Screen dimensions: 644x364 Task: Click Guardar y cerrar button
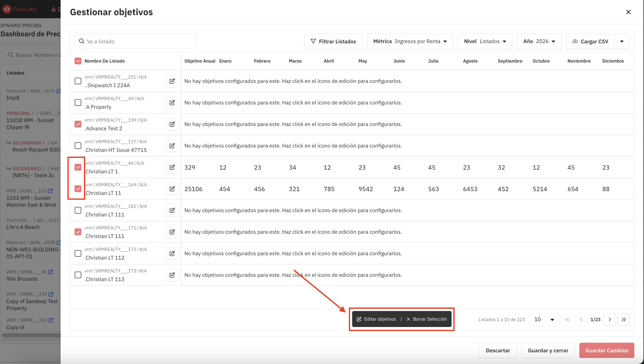tap(548, 350)
